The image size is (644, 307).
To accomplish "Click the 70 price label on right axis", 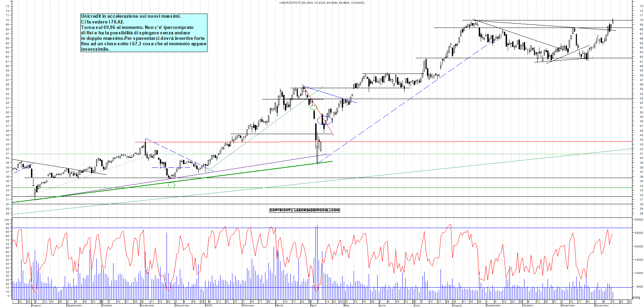I will 642,20.
